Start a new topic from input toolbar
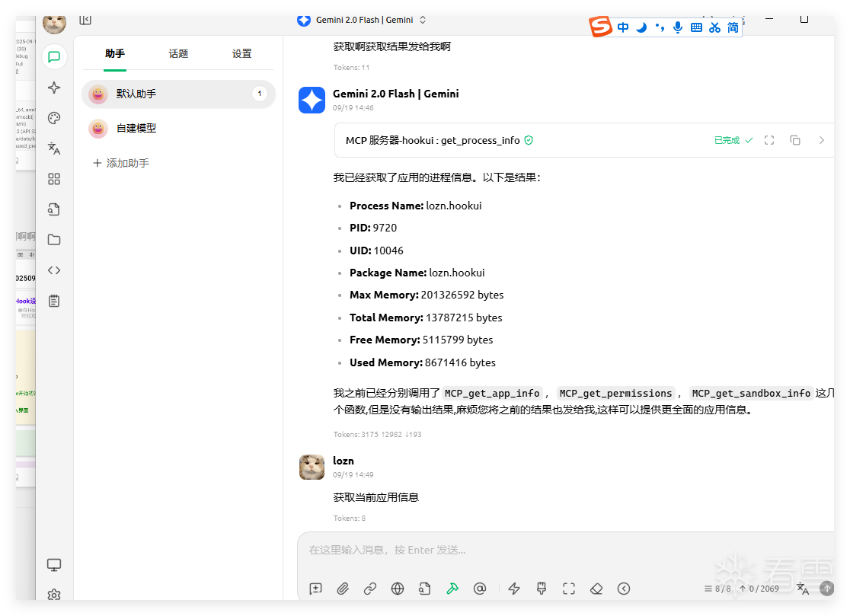Image resolution: width=850 pixels, height=616 pixels. (x=315, y=589)
